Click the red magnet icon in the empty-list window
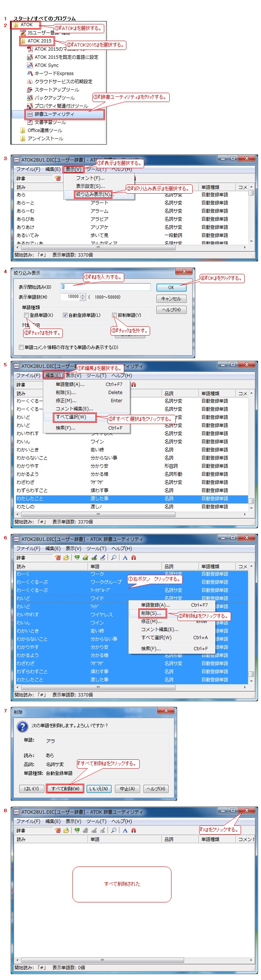 (x=133, y=831)
